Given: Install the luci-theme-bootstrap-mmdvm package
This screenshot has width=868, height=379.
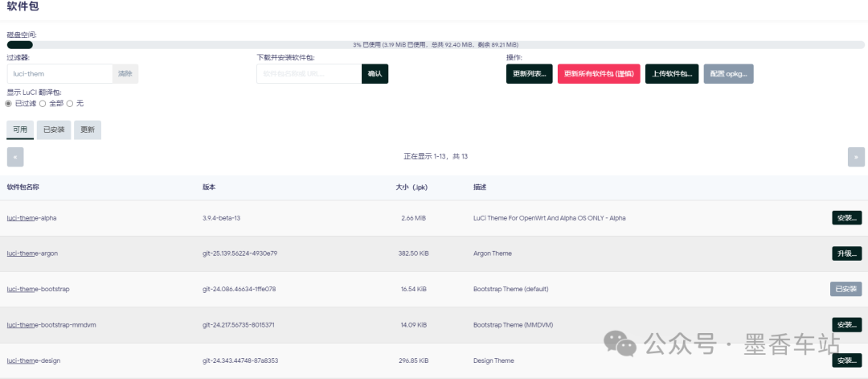Looking at the screenshot, I should point(846,325).
